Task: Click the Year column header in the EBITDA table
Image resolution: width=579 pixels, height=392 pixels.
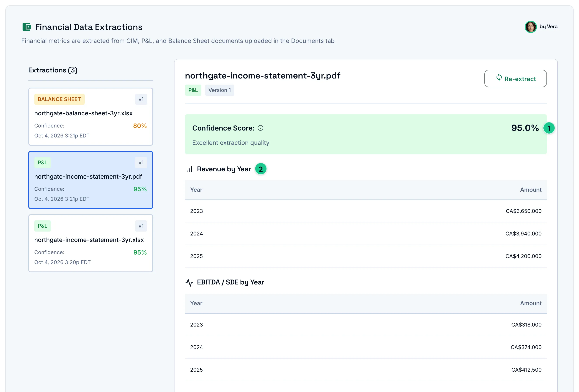Action: pos(196,303)
